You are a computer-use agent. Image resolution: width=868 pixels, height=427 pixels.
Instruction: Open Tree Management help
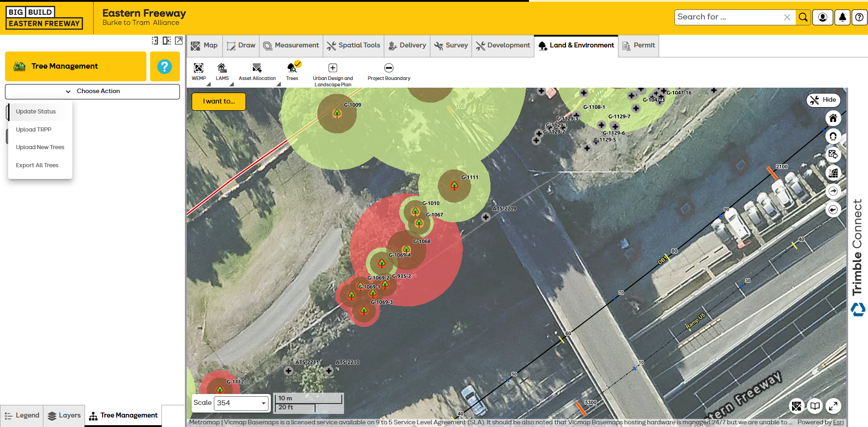coord(165,66)
